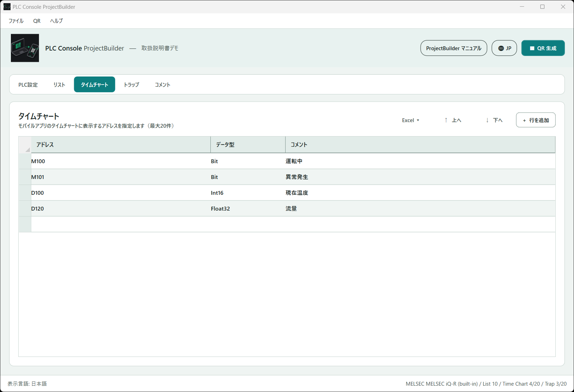
Task: Click the down arrow icon beside 下へ
Action: pyautogui.click(x=487, y=120)
